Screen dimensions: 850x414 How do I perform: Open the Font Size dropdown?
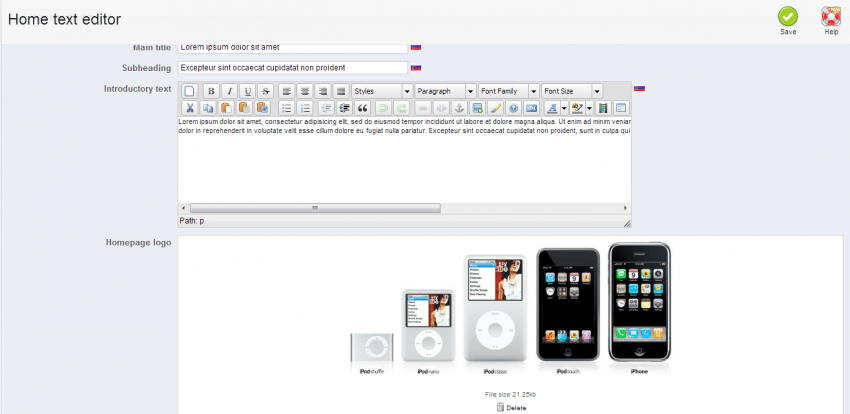tap(572, 91)
